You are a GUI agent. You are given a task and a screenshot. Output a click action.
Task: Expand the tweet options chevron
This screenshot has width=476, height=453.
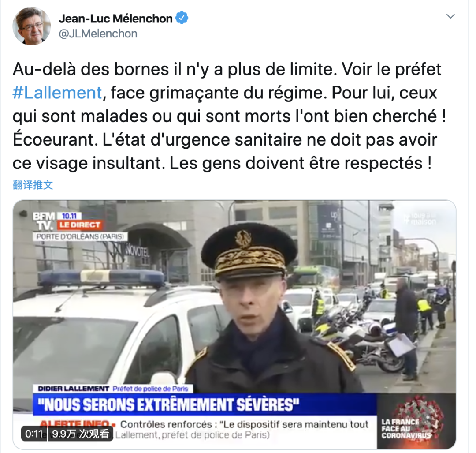pos(450,16)
